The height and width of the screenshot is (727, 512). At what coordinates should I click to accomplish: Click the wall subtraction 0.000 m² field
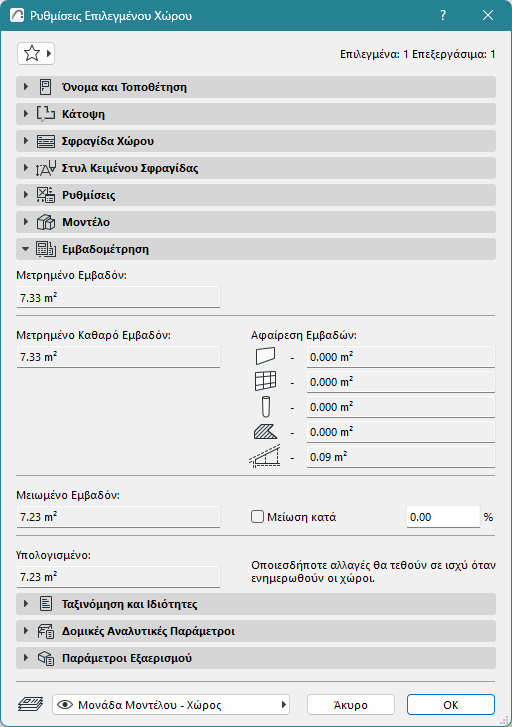(401, 357)
